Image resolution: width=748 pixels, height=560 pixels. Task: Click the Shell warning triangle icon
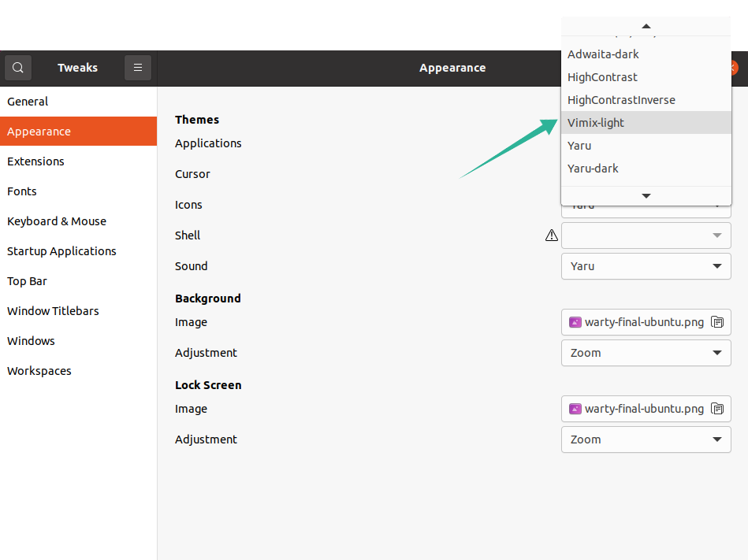click(x=552, y=235)
